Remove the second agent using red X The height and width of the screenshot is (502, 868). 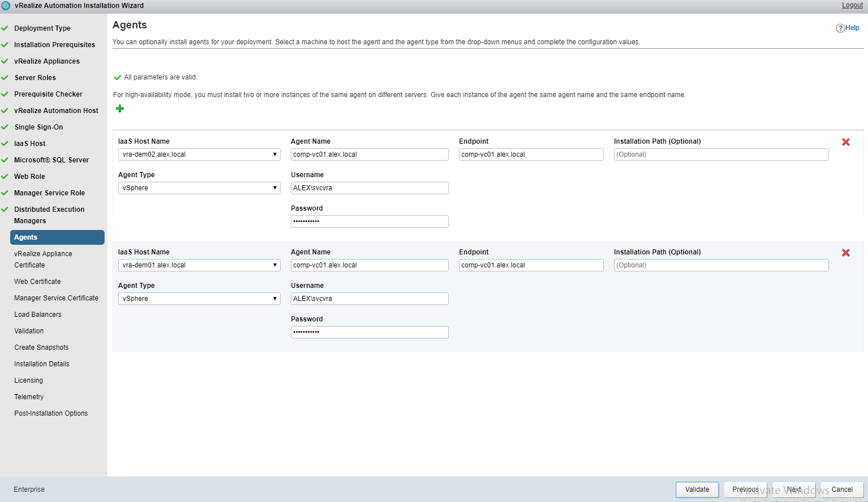pyautogui.click(x=845, y=253)
